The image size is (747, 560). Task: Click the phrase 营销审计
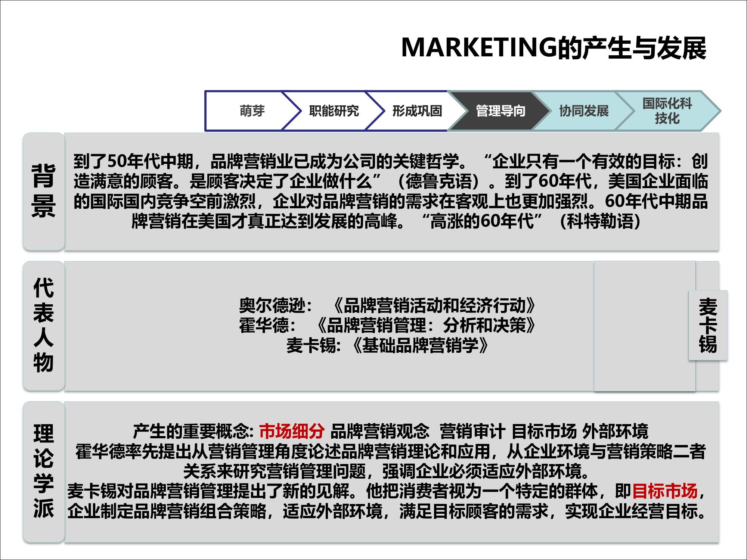click(x=472, y=431)
